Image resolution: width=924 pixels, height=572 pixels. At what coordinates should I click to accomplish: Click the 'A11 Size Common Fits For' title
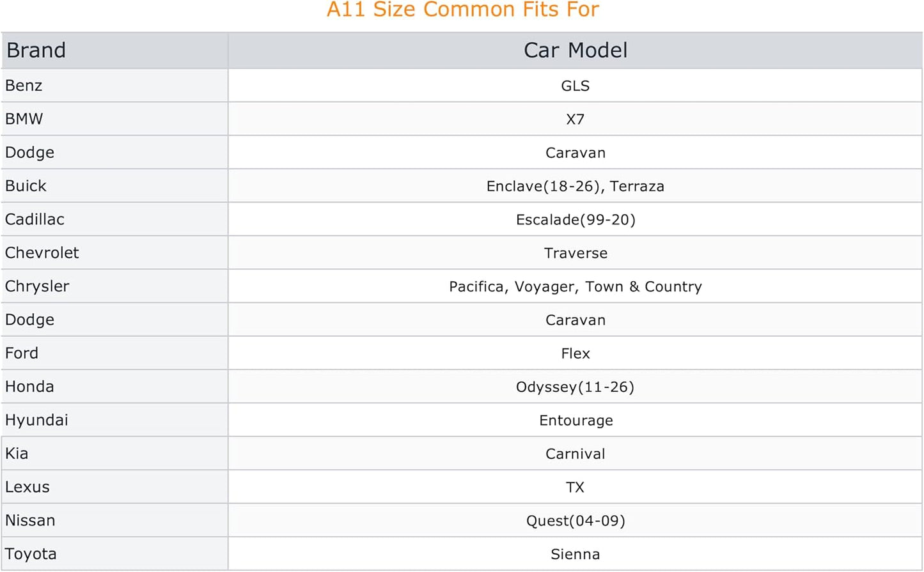[462, 10]
